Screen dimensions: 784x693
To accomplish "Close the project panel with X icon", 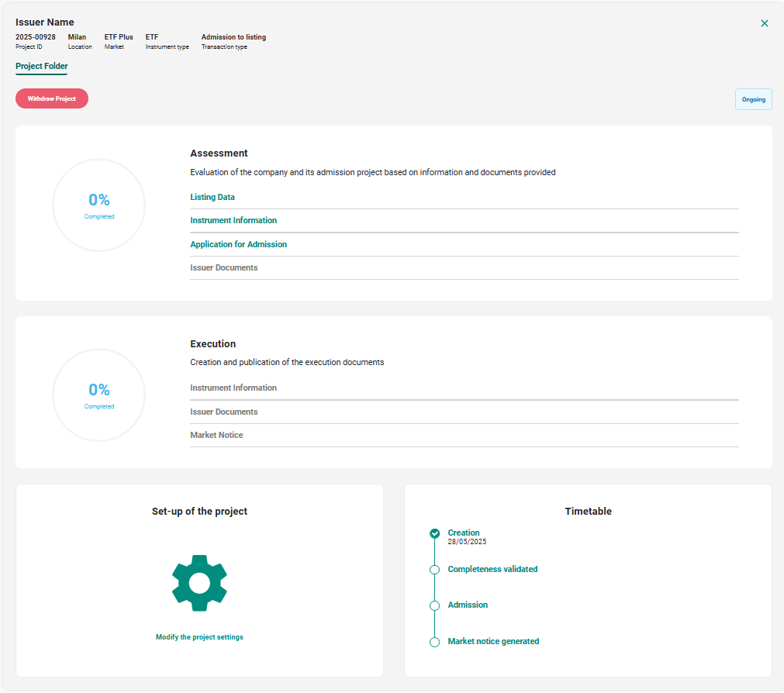I will pyautogui.click(x=765, y=23).
